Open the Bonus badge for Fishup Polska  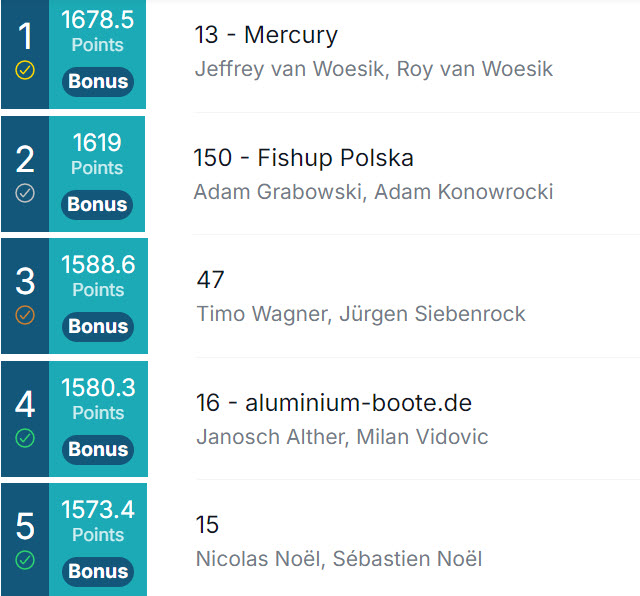97,205
